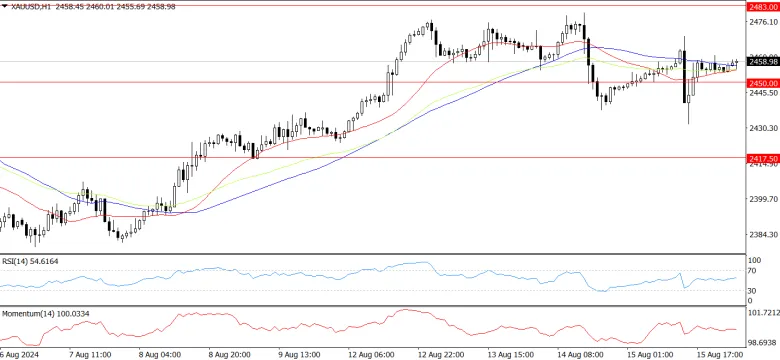This screenshot has height=360, width=780.
Task: Open the triangle menu beside XAUUSD,H1
Action: coord(4,7)
